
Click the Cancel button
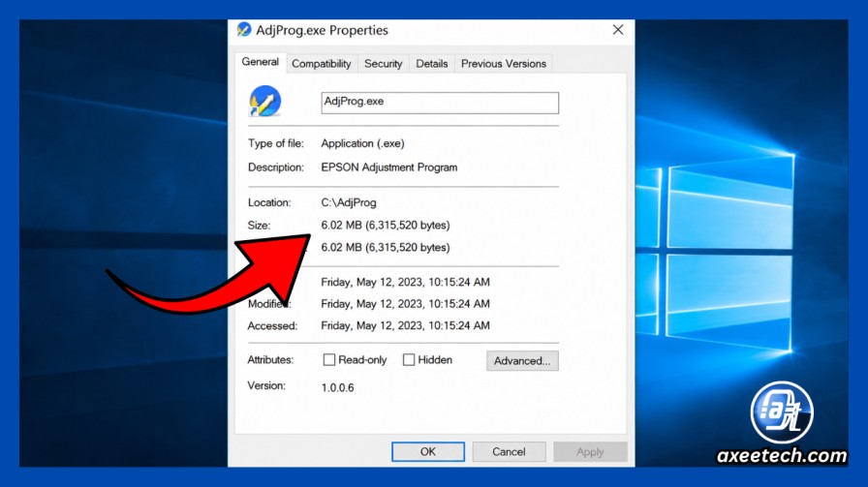coord(509,451)
